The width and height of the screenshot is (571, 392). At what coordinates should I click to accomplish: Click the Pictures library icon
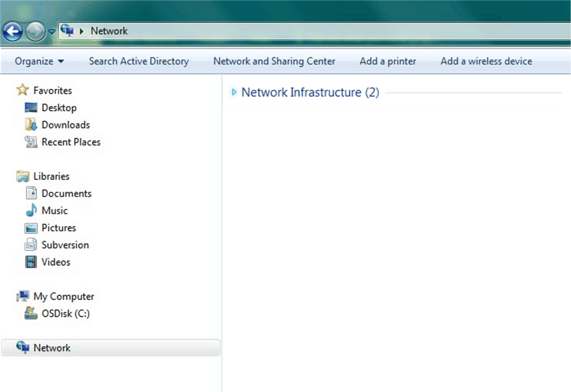[31, 228]
